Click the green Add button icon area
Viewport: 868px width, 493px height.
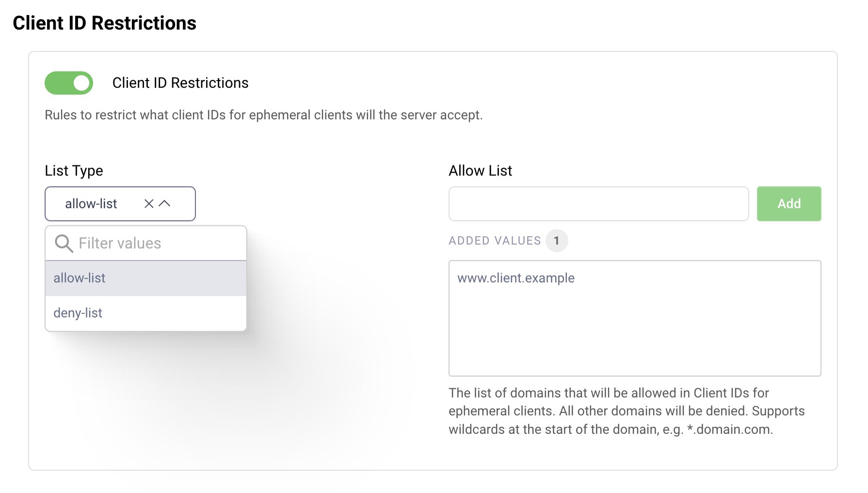tap(788, 204)
